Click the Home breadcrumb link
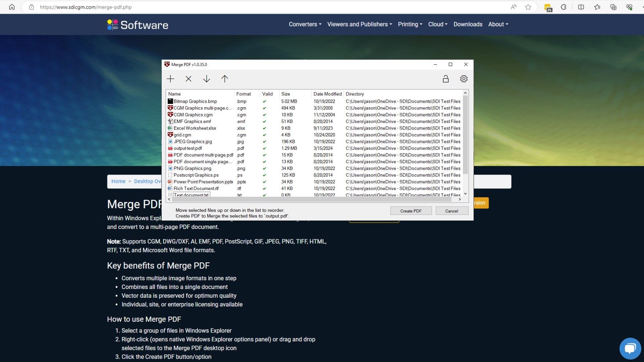644x362 pixels. (x=118, y=181)
